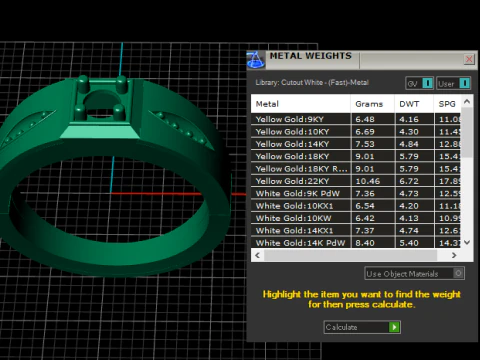This screenshot has height=360, width=480.
Task: Sort by the Metal column header
Action: coord(301,104)
